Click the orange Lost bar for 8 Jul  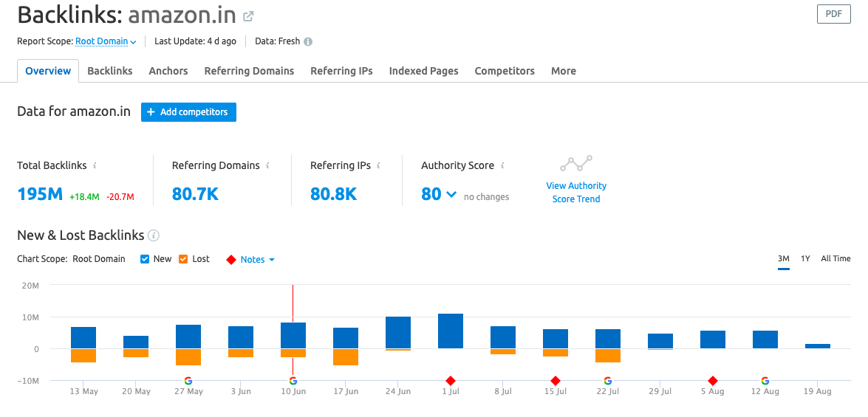(x=503, y=352)
